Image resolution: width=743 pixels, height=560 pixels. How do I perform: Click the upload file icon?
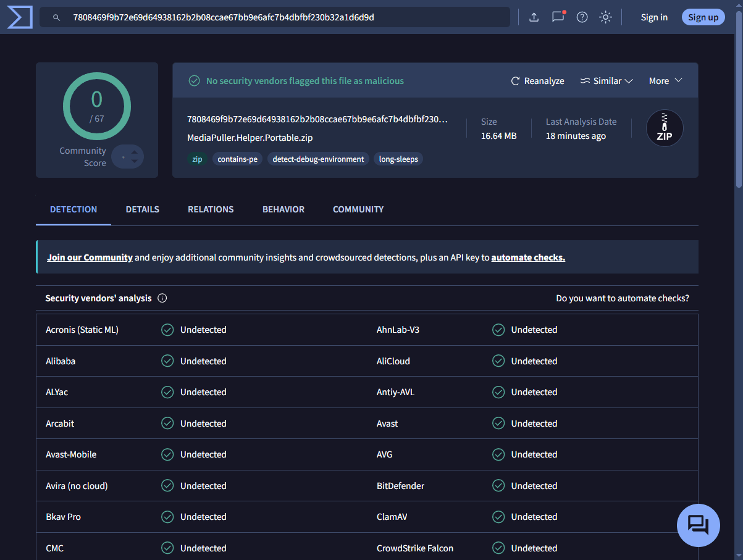point(534,17)
